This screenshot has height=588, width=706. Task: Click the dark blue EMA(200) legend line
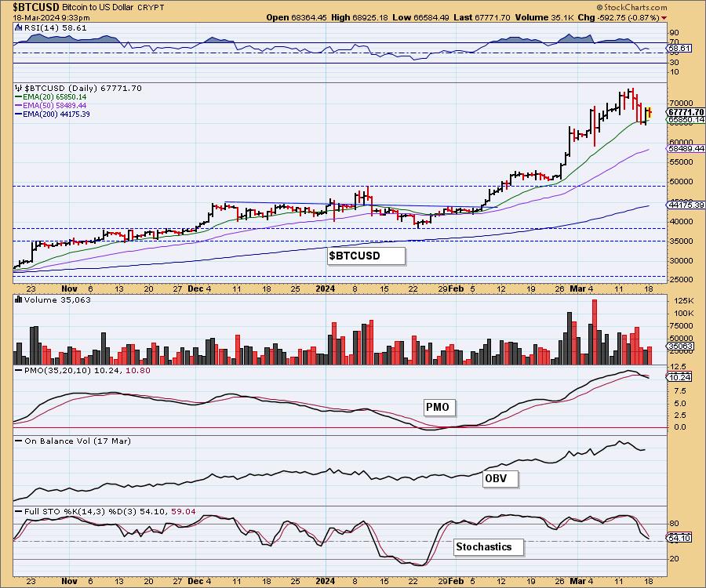[x=19, y=114]
